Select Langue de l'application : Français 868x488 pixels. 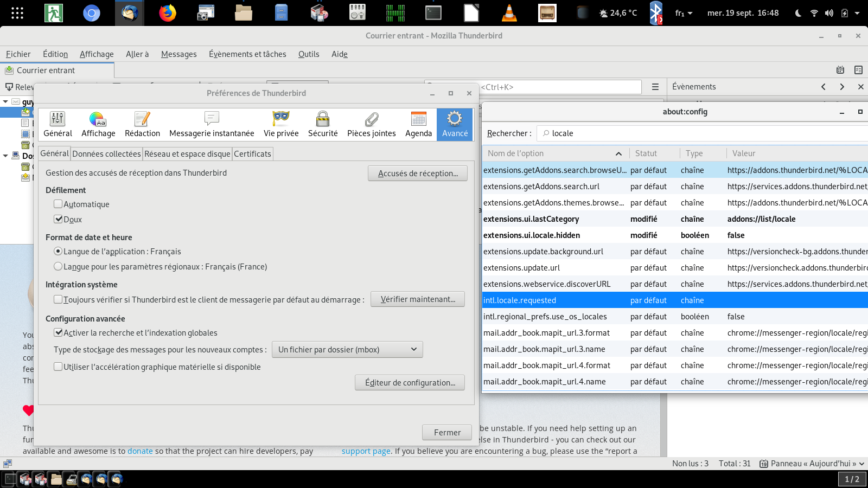click(58, 251)
